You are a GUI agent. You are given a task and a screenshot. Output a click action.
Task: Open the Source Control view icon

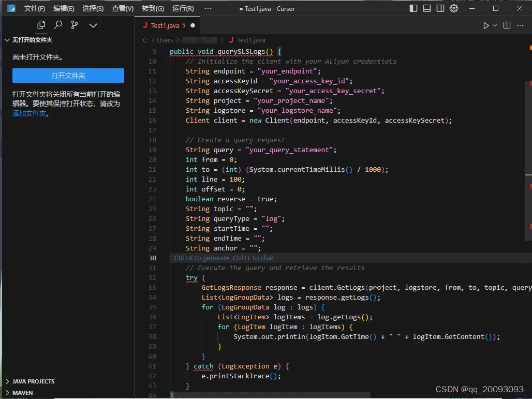[x=75, y=25]
